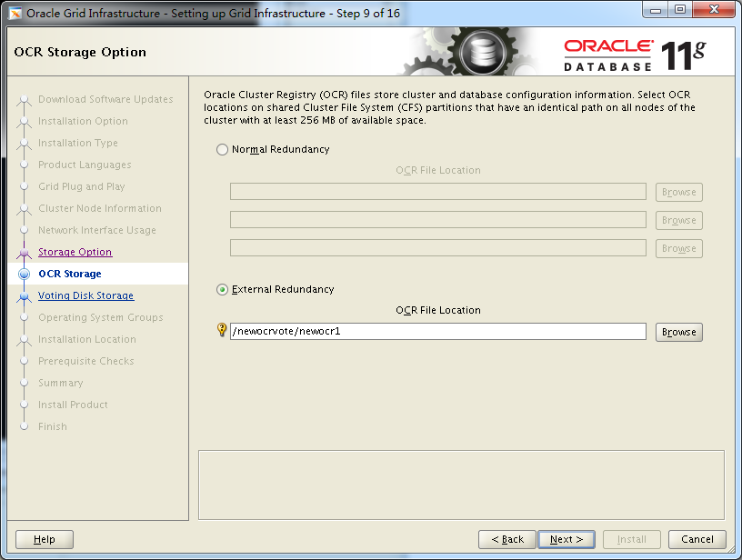Minimize the installer window
The image size is (742, 560).
tap(656, 10)
